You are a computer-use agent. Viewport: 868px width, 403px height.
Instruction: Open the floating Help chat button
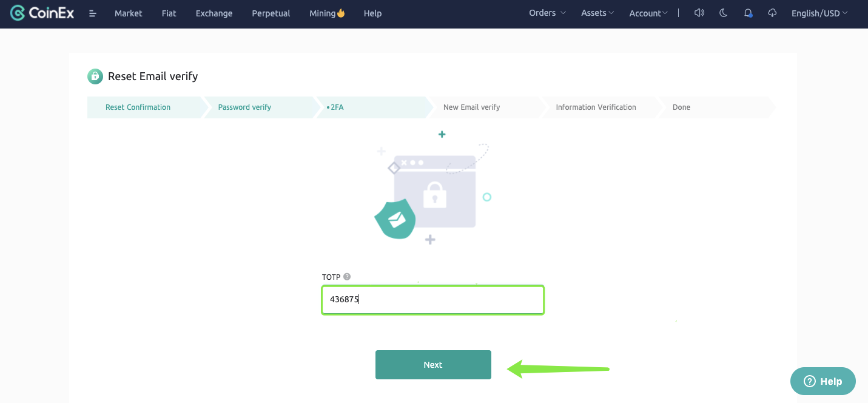click(x=823, y=381)
